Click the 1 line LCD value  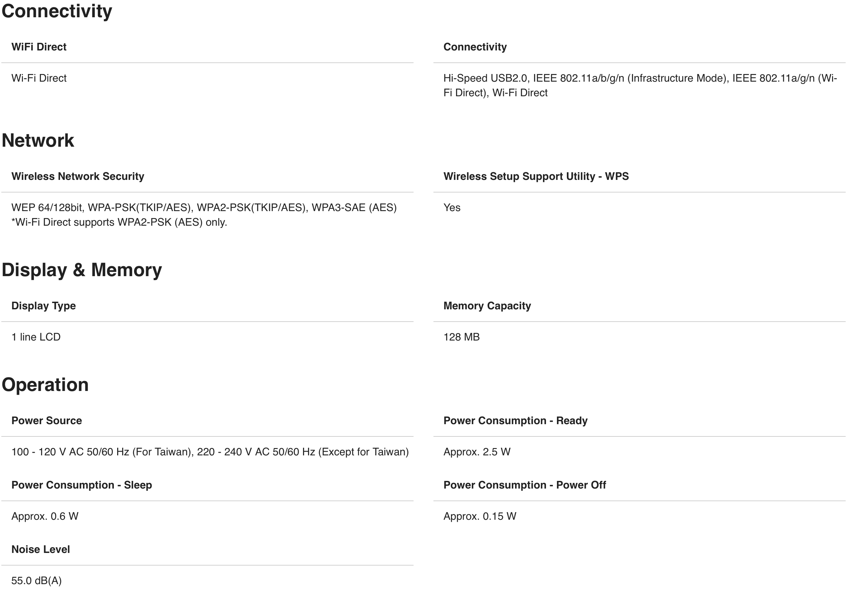pos(36,337)
